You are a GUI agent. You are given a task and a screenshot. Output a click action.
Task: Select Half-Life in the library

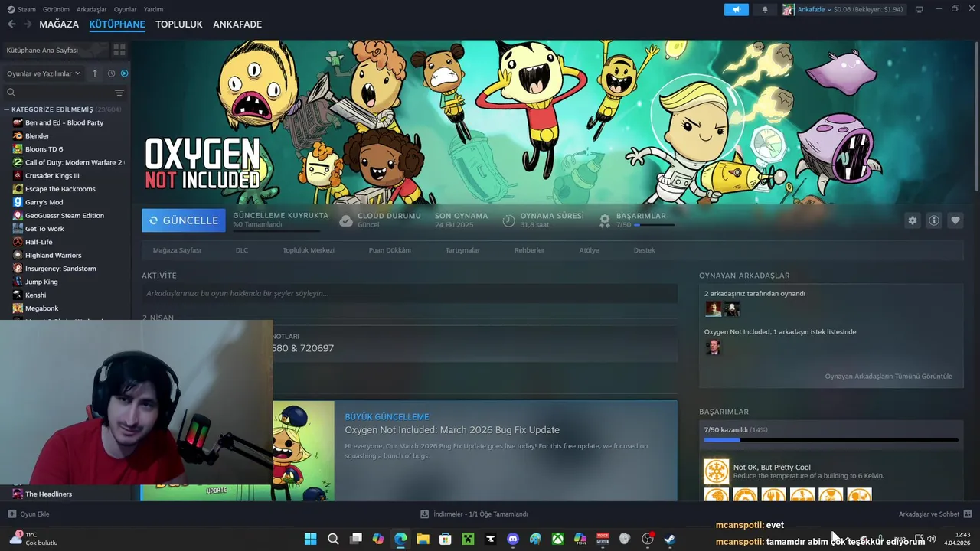(x=38, y=242)
